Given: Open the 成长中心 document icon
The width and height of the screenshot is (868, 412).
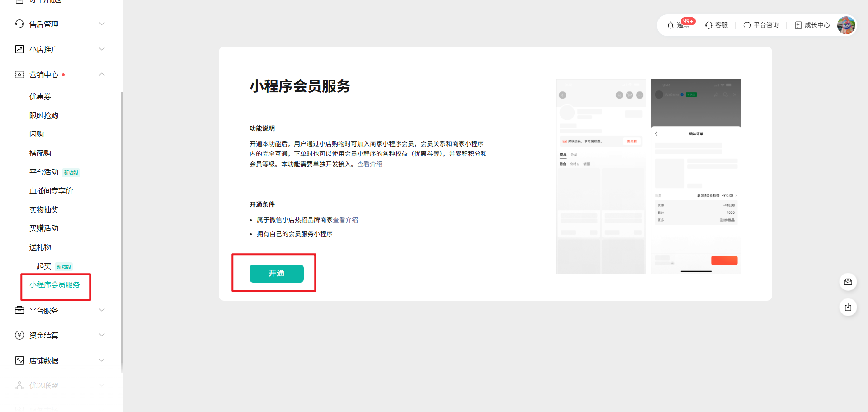Looking at the screenshot, I should click(798, 25).
